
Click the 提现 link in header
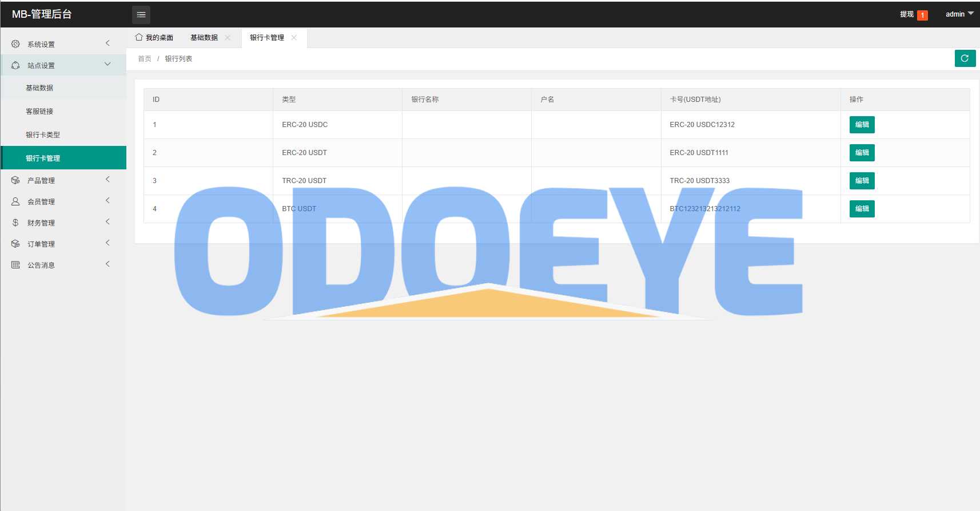(907, 14)
